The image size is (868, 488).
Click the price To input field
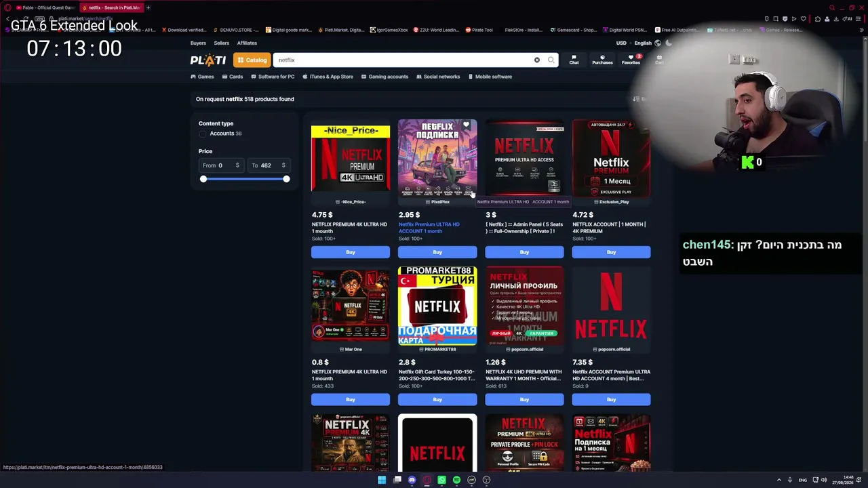click(268, 165)
